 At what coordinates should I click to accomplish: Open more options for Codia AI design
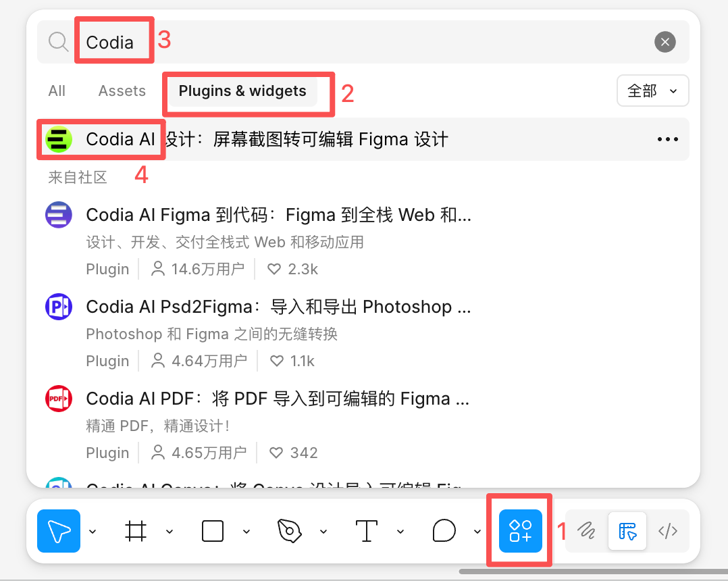point(668,139)
